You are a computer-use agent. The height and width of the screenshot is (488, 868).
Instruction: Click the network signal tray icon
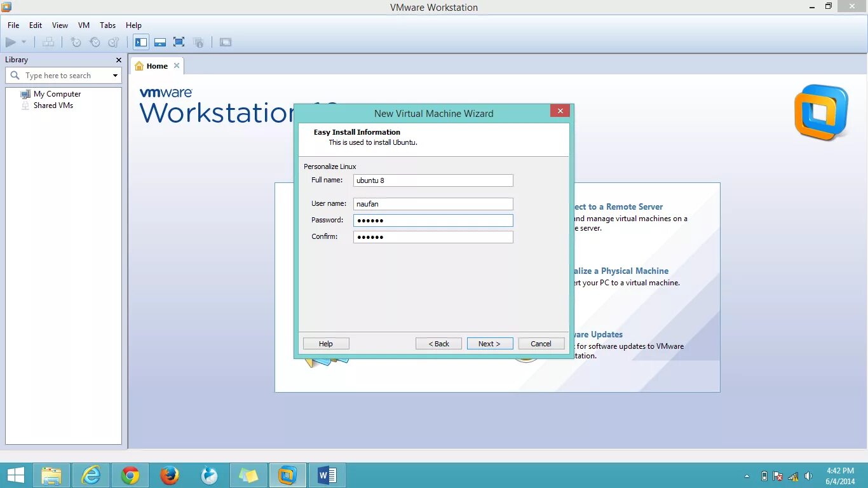tap(794, 476)
